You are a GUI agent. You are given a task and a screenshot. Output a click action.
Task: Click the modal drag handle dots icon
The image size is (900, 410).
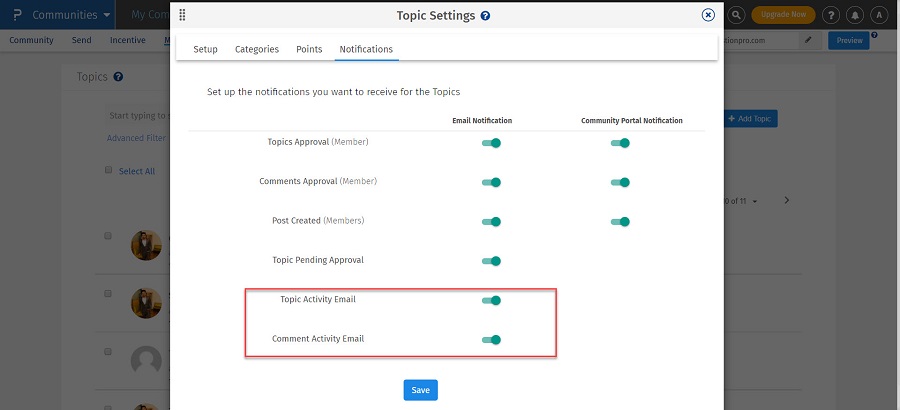click(183, 15)
